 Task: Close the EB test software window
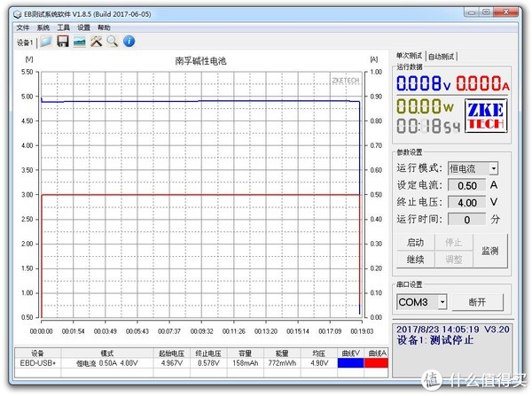pyautogui.click(x=506, y=12)
